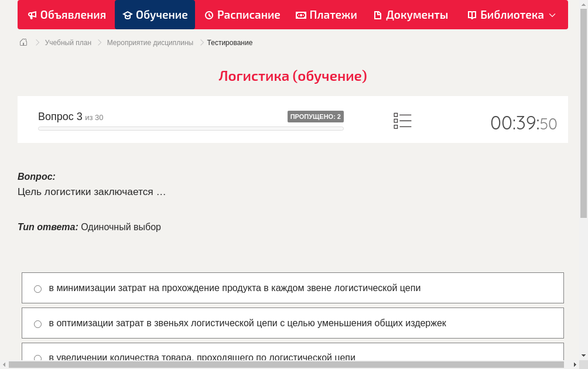Screen dimensions: 588x369
Task: Open the Учебный план breadcrumb link
Action: point(67,42)
